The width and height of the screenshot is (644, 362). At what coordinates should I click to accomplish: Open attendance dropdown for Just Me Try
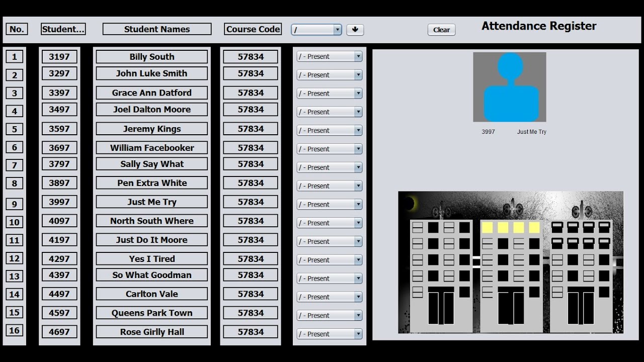point(330,204)
